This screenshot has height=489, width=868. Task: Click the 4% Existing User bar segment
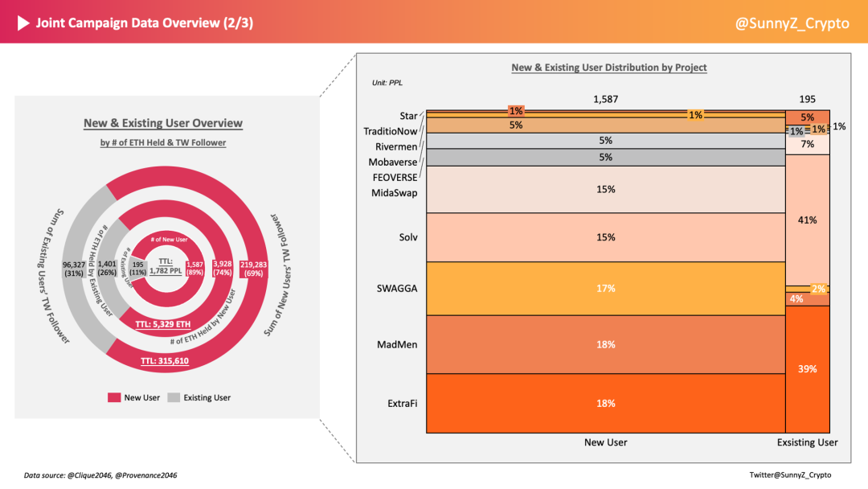coord(808,299)
